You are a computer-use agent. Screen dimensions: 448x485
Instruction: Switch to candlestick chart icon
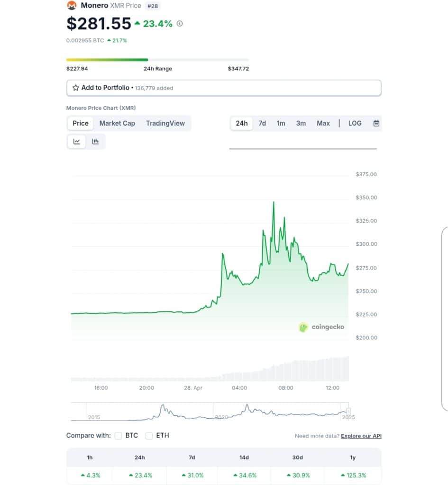95,142
